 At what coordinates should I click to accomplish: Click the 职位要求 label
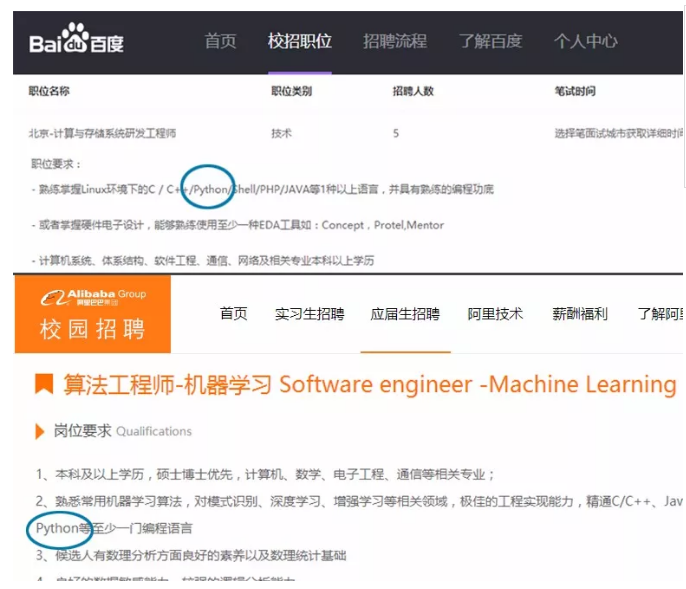tap(56, 164)
